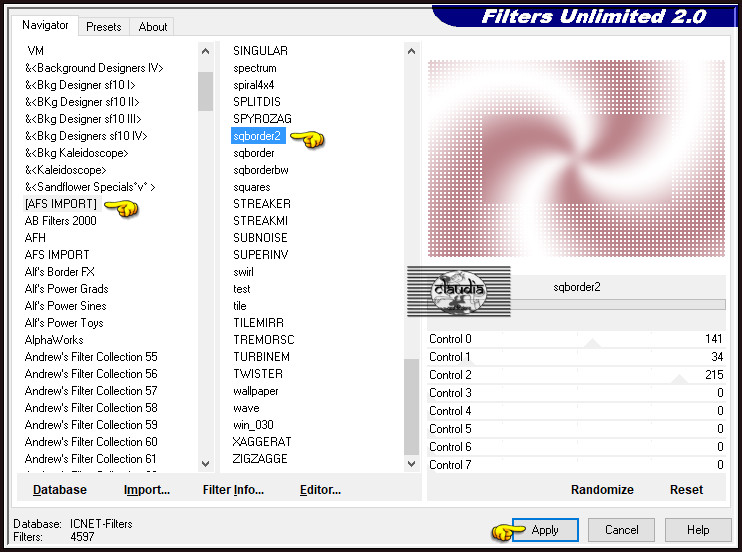
Task: Open the Import... dialog
Action: pos(147,490)
